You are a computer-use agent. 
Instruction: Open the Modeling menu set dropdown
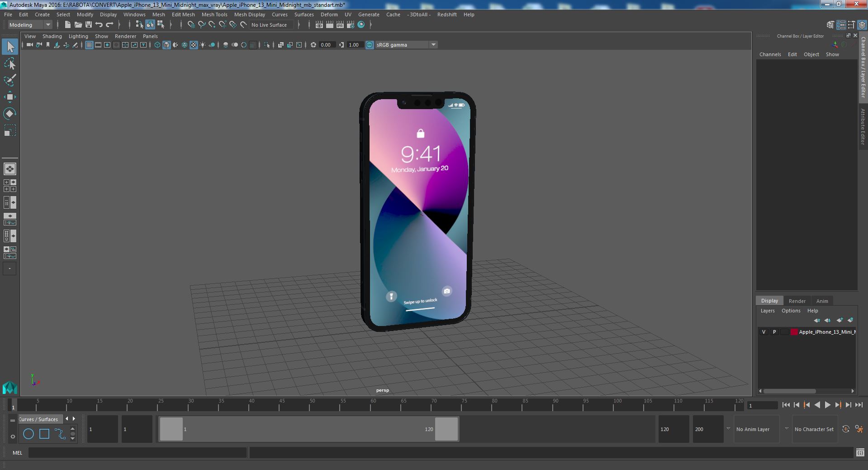30,25
